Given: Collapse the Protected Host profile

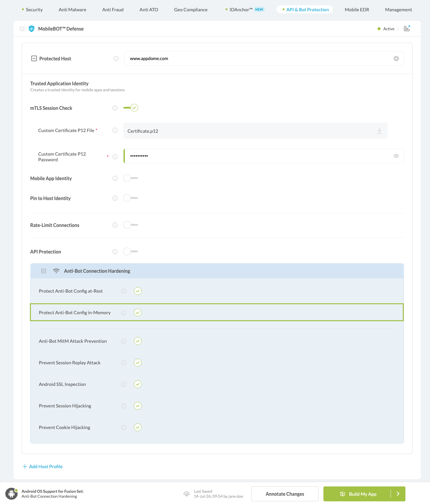Looking at the screenshot, I should (34, 58).
